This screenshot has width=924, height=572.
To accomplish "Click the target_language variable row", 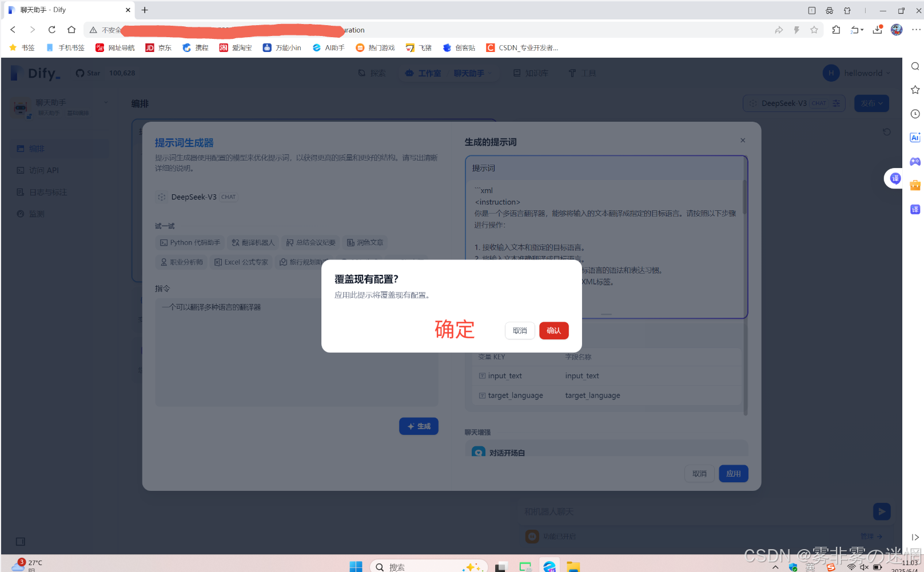I will point(606,395).
